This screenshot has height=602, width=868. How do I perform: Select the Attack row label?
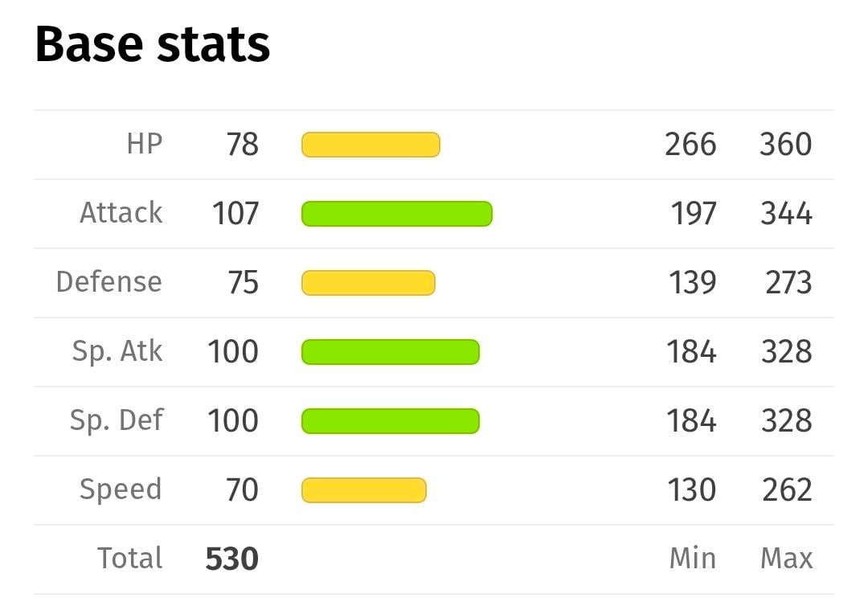tap(121, 213)
